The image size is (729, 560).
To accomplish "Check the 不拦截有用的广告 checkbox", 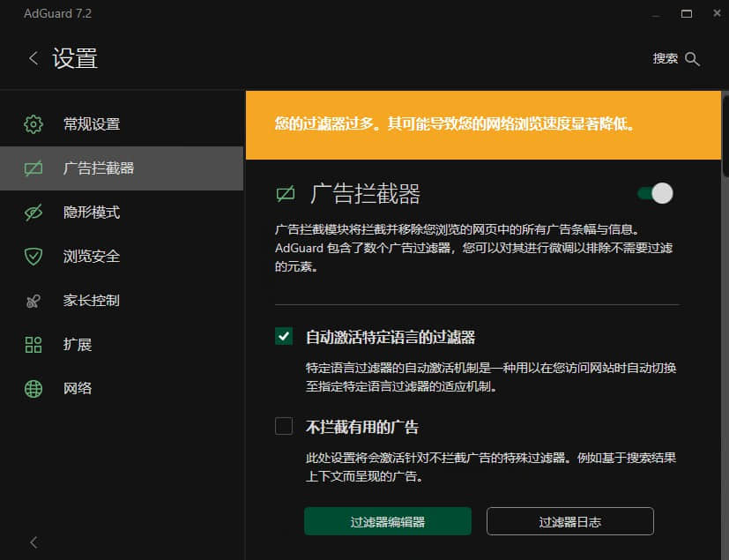I will tap(284, 426).
